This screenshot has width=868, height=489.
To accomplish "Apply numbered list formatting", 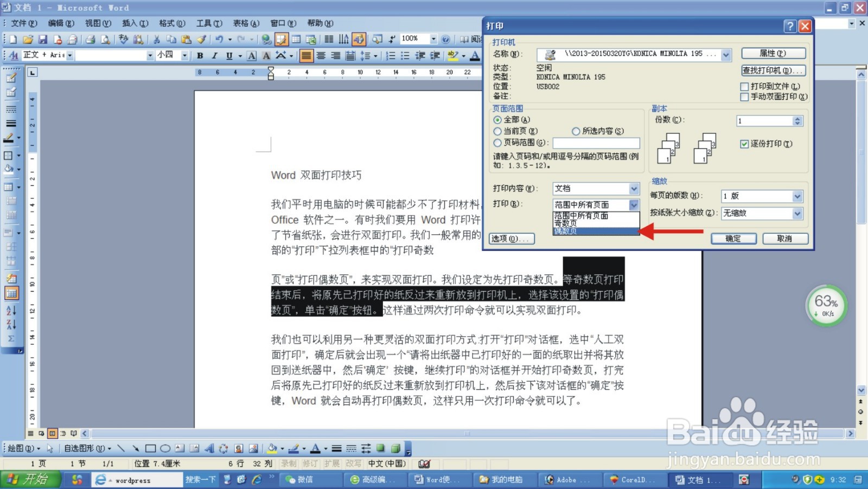I will (390, 55).
